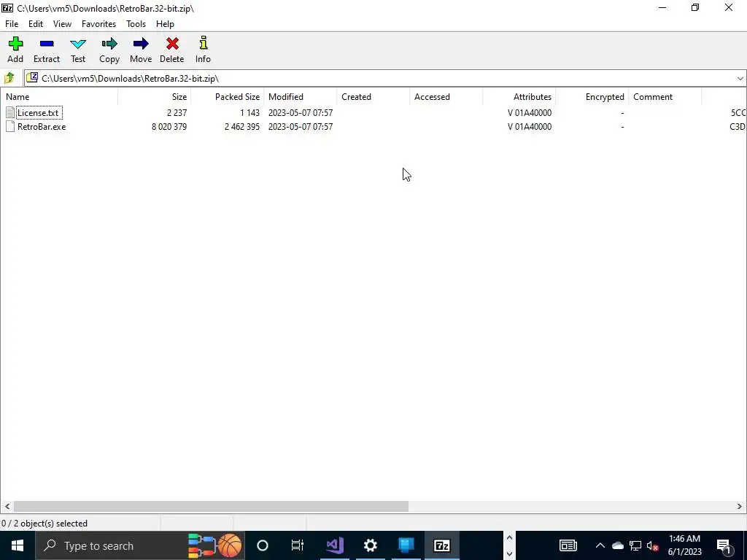The width and height of the screenshot is (747, 560).
Task: Open the notification center icon
Action: point(724,545)
